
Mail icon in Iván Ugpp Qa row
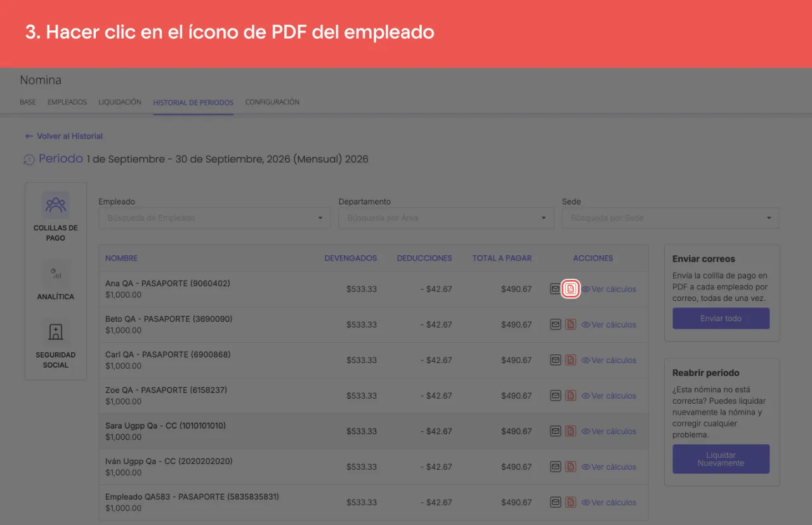click(x=556, y=467)
